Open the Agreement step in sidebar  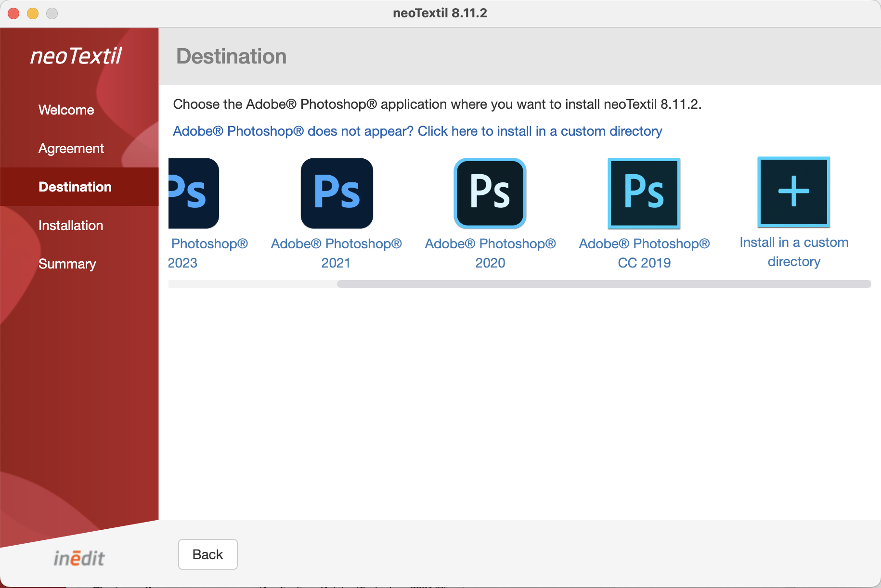click(x=71, y=148)
